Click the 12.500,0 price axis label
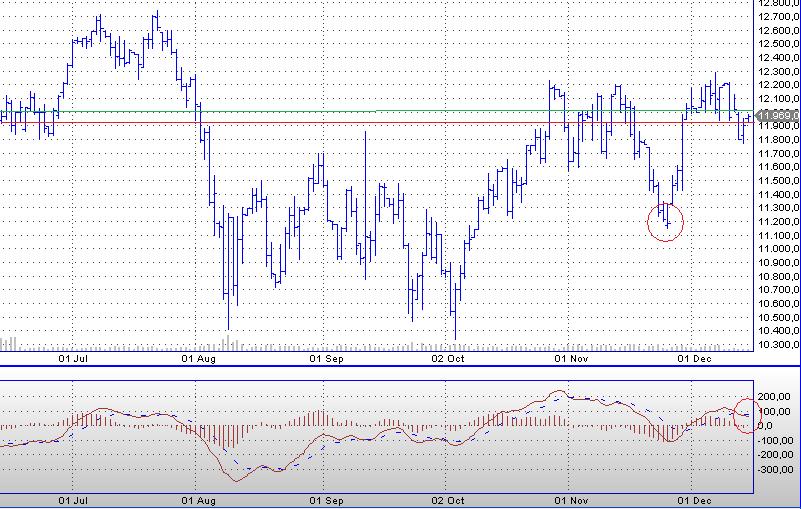801x509 pixels. point(779,44)
